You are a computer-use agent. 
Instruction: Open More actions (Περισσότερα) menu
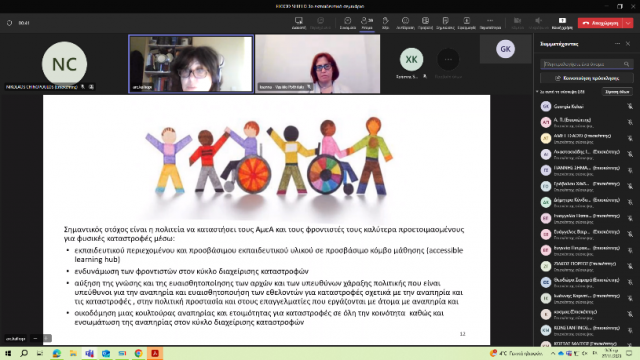(490, 23)
